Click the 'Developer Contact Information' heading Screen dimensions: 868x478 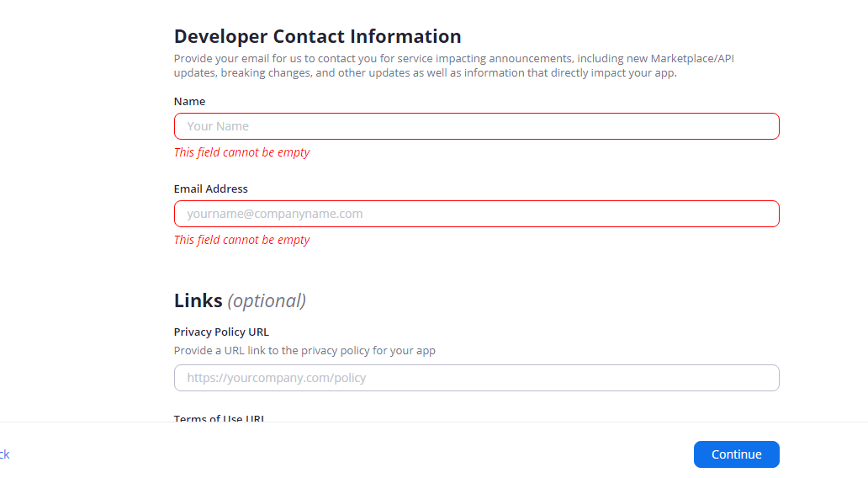tap(317, 36)
